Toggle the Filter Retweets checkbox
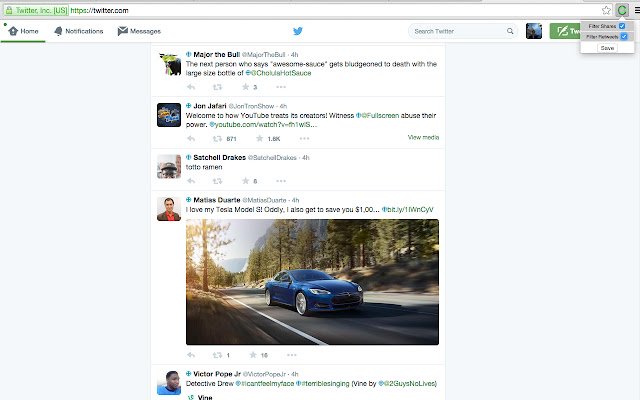Screen dimensions: 640x400 (x=624, y=37)
